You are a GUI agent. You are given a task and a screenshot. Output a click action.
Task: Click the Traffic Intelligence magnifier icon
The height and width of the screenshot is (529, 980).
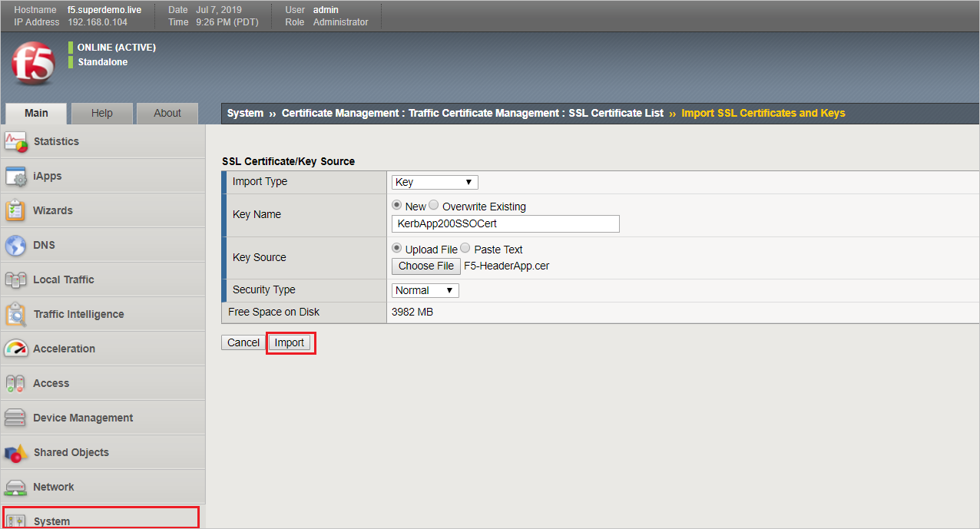(16, 314)
